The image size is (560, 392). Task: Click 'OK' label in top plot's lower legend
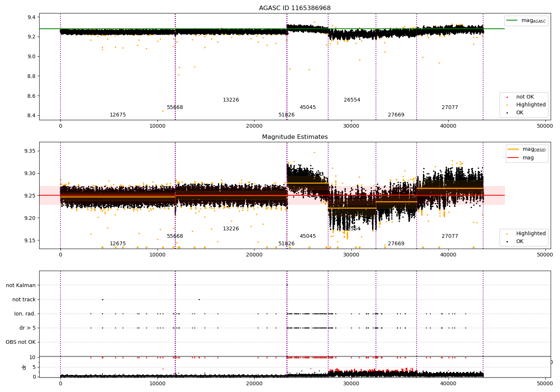(519, 113)
